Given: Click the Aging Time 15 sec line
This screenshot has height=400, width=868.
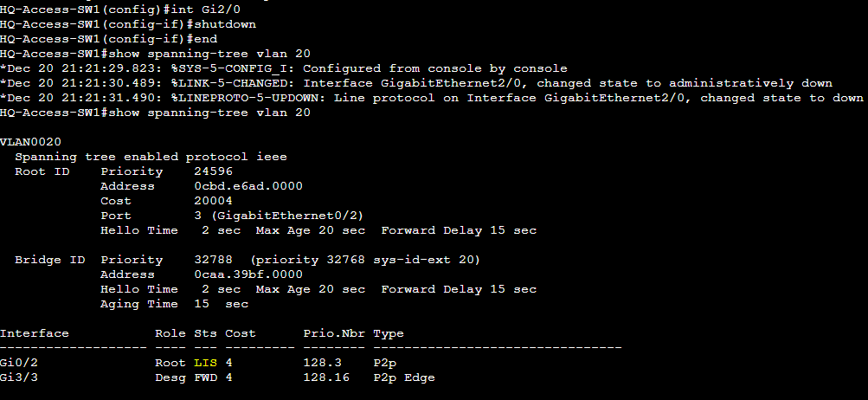Looking at the screenshot, I should [x=174, y=304].
